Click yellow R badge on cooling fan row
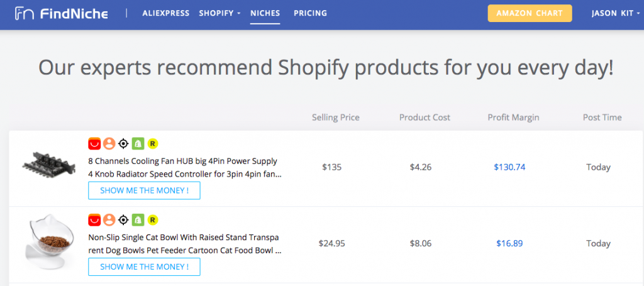Screen dimensions: 644x286 153,143
